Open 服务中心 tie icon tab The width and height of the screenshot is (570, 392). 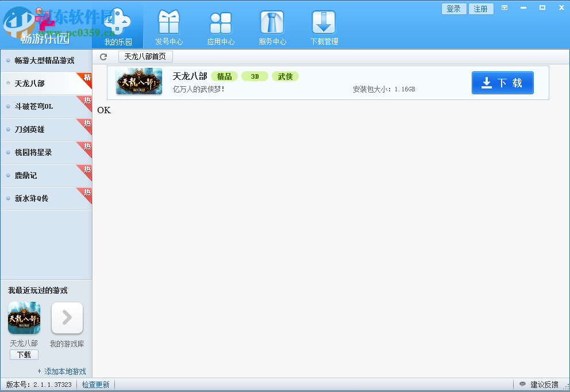272,27
